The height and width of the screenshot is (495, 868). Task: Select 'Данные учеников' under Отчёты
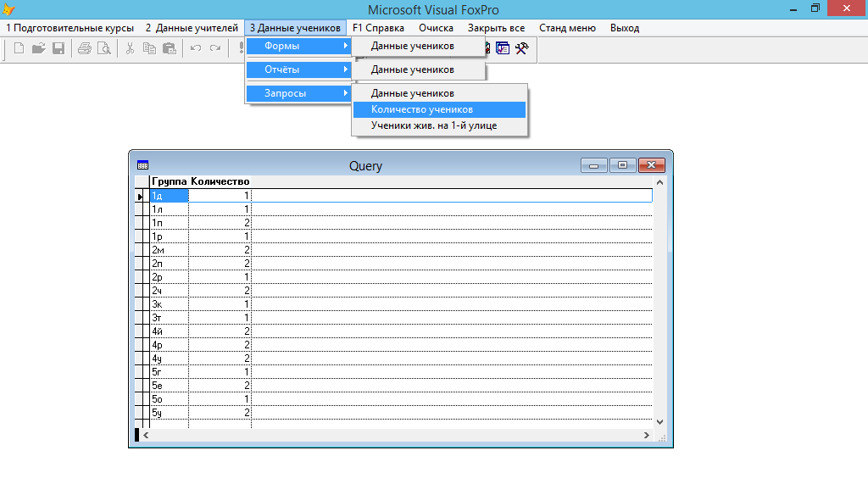[419, 70]
